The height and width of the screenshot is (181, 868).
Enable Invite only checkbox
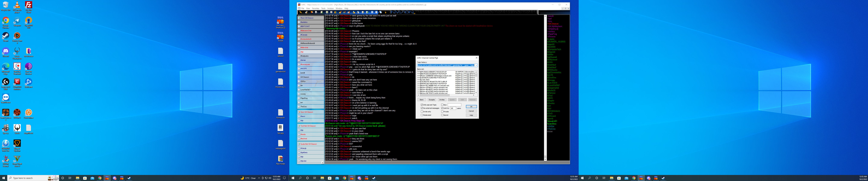(x=422, y=112)
